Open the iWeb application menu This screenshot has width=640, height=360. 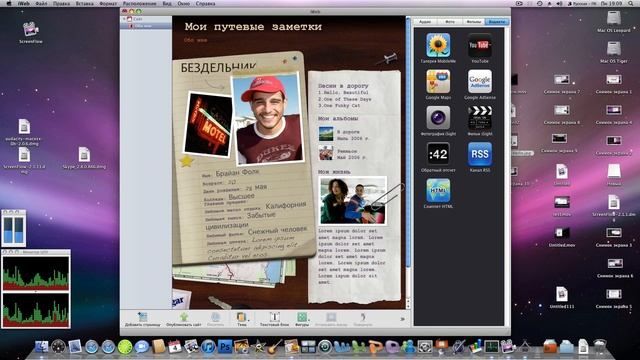pyautogui.click(x=23, y=3)
